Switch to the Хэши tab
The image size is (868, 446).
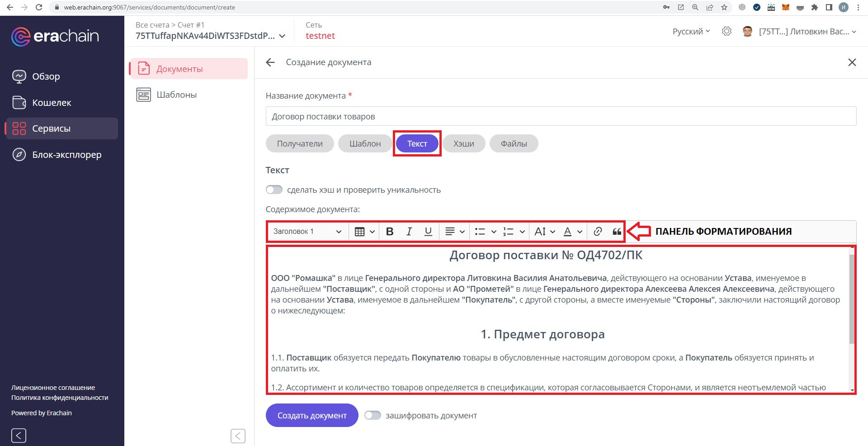point(463,143)
